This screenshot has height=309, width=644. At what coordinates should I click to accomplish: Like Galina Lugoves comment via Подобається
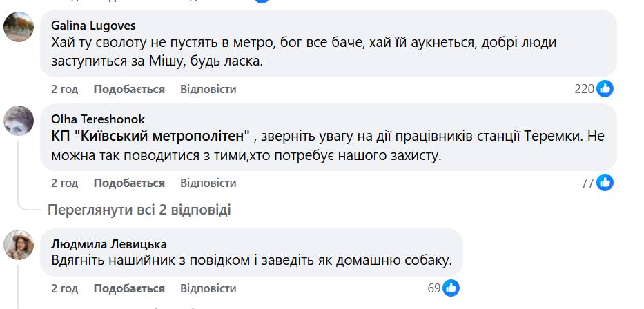coord(129,89)
